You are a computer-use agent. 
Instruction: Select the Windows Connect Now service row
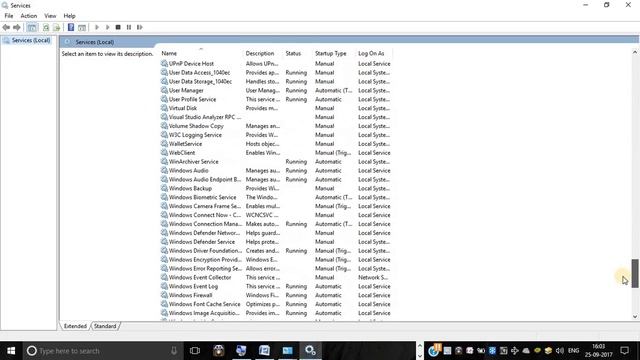pos(276,215)
